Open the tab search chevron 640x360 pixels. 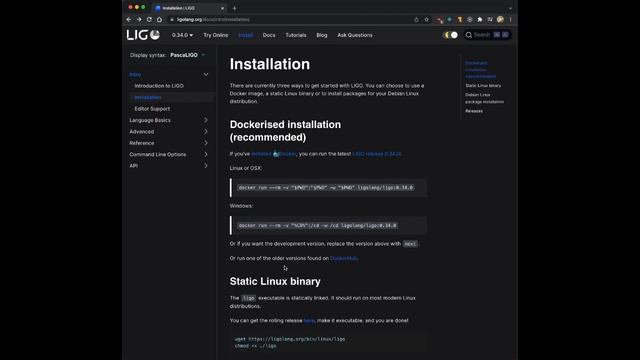[510, 8]
